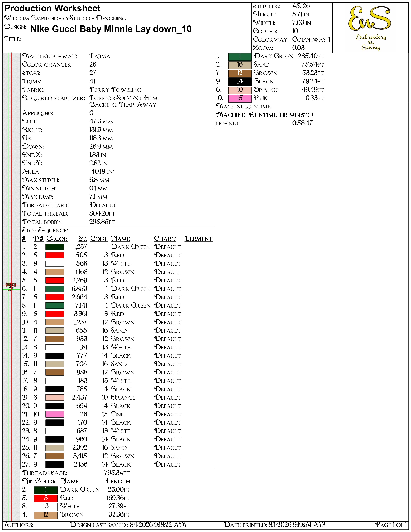This screenshot has width=411, height=532.
Task: Click the Code column header
Action: click(99, 239)
